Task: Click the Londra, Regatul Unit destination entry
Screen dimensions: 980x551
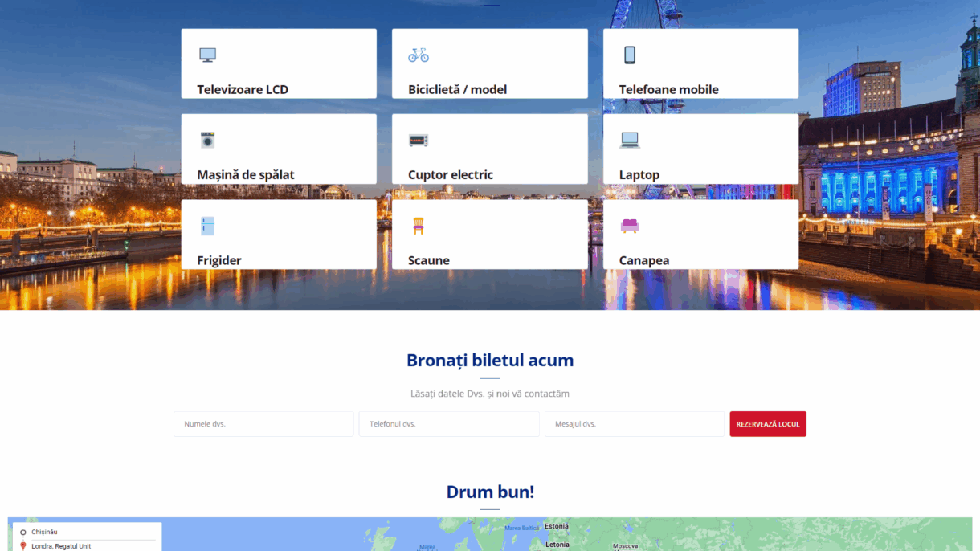Action: tap(61, 546)
